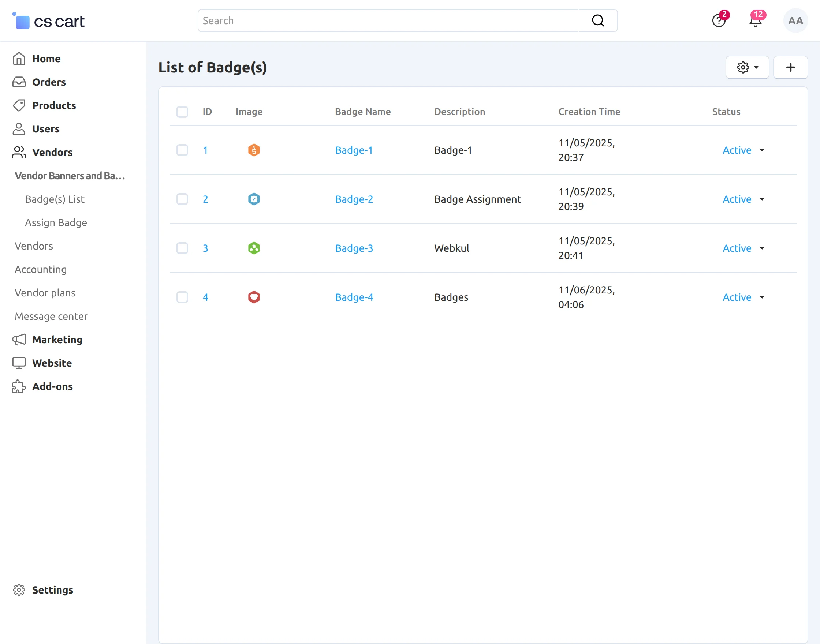Select the checkbox for Badge-2 row

tap(182, 199)
